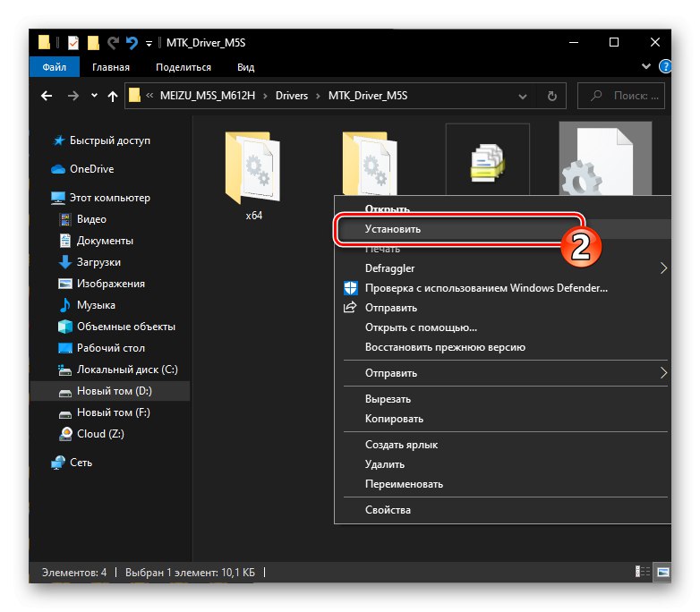Open Рабочий стол in sidebar
This screenshot has height=612, width=700.
[111, 348]
